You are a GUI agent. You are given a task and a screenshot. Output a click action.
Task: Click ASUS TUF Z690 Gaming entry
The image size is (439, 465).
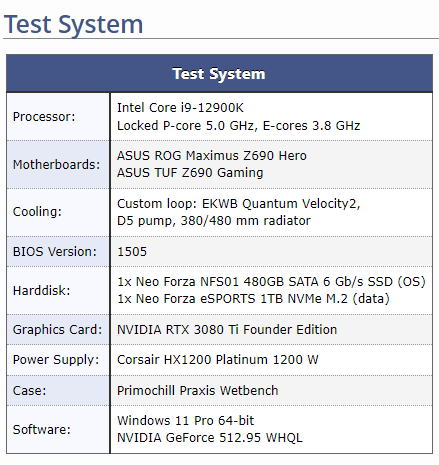(190, 173)
